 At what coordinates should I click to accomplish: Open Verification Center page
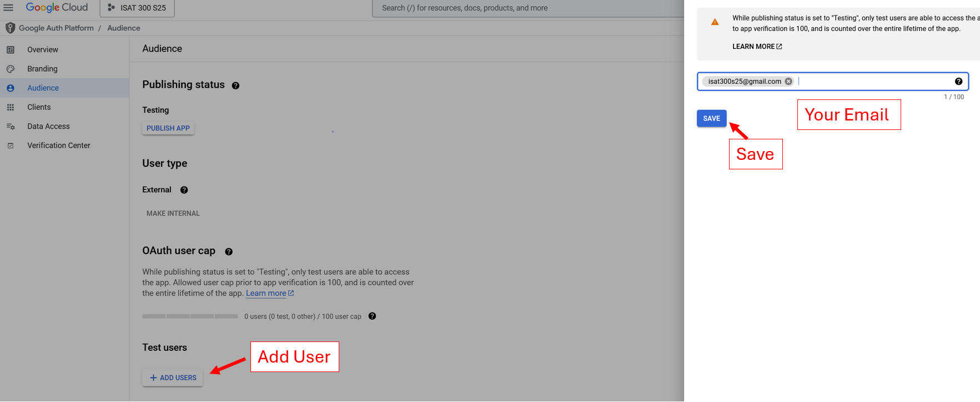pos(59,145)
